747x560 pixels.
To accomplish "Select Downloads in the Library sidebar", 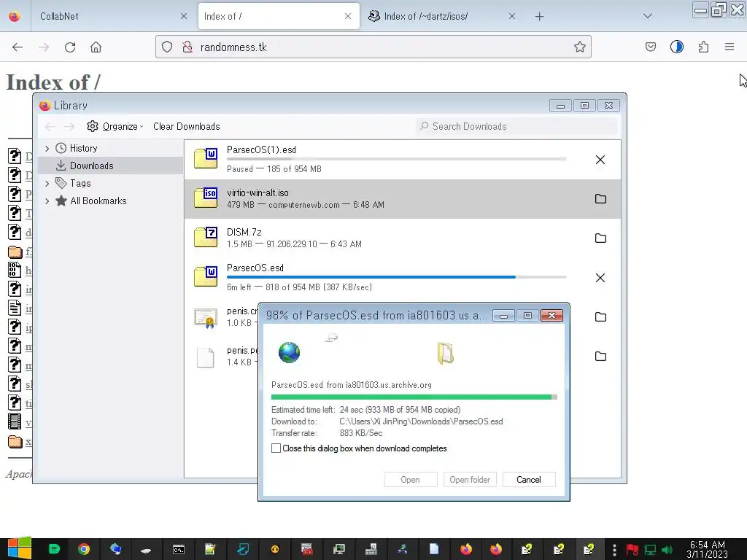I will 111,166.
